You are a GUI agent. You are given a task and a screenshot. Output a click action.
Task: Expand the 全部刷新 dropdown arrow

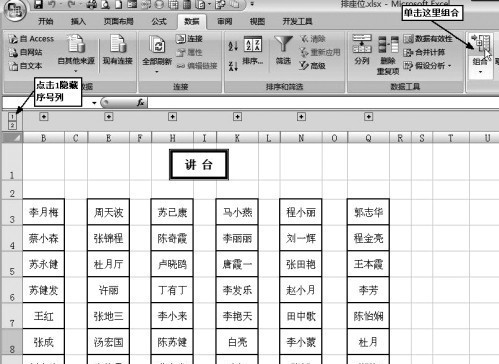pyautogui.click(x=157, y=71)
